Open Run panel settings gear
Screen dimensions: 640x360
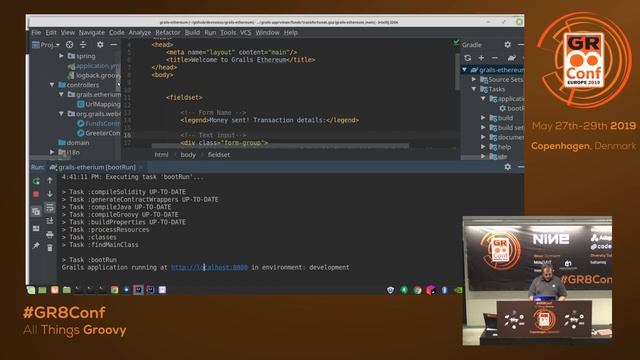507,167
